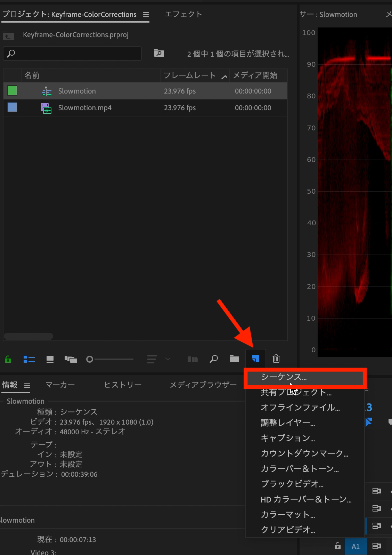Choose シーケンス... from the menu

[x=304, y=377]
